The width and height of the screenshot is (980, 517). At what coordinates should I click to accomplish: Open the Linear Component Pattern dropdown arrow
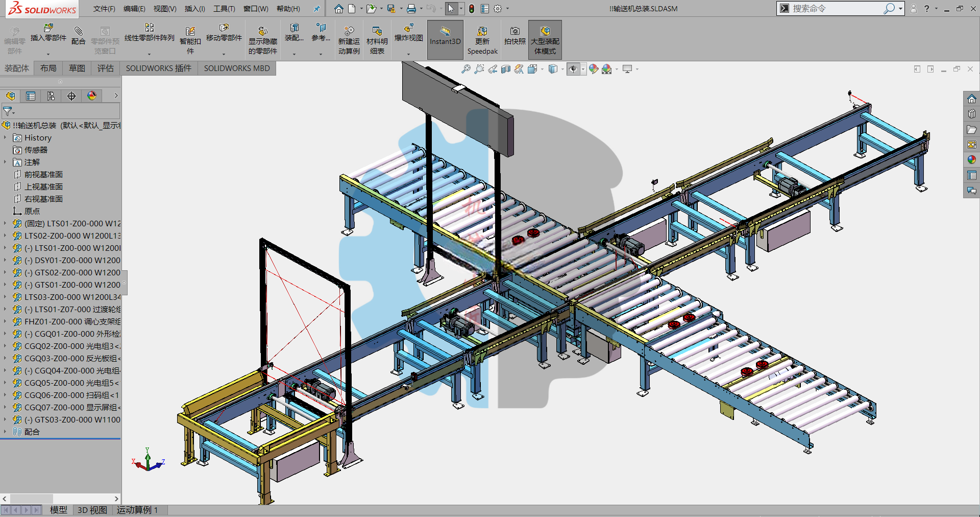150,54
